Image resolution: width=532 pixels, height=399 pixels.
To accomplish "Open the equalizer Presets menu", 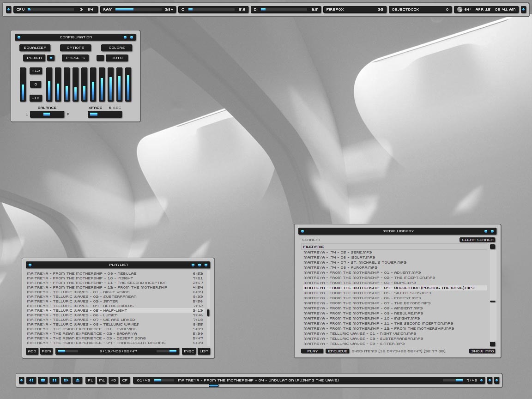I will coord(75,58).
